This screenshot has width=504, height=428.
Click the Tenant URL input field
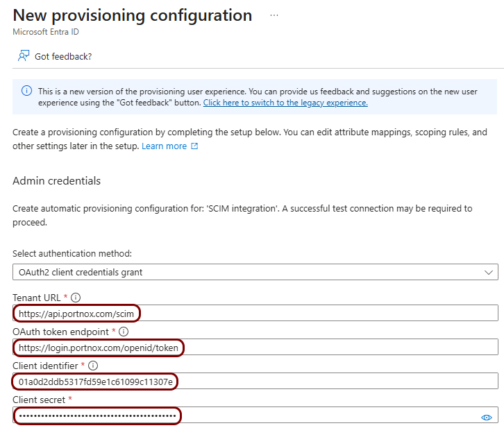tap(255, 313)
